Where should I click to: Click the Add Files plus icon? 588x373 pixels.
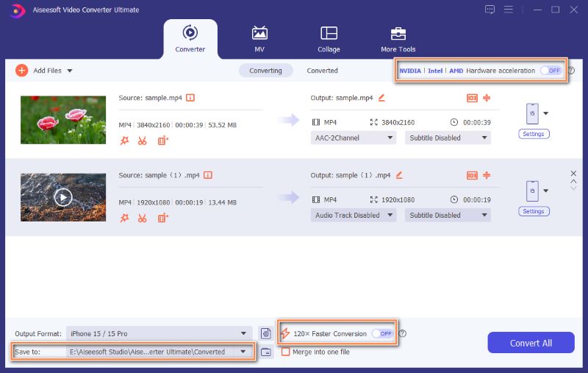(22, 70)
